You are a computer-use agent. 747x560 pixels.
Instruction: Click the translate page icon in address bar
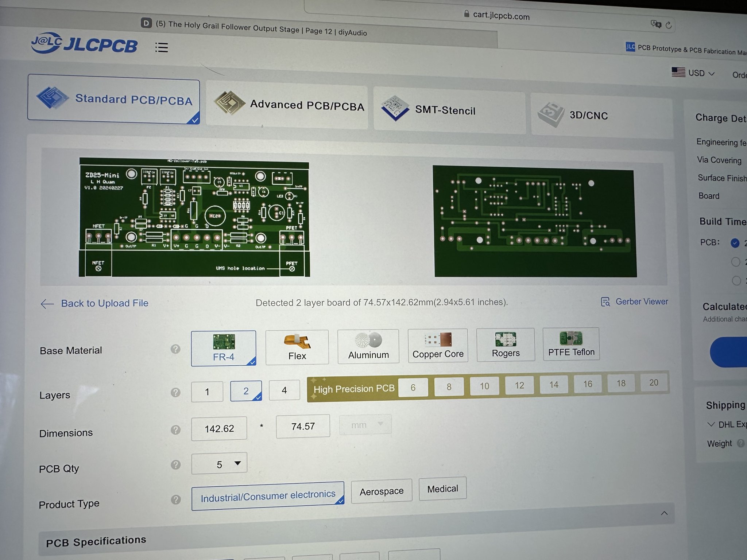click(656, 24)
